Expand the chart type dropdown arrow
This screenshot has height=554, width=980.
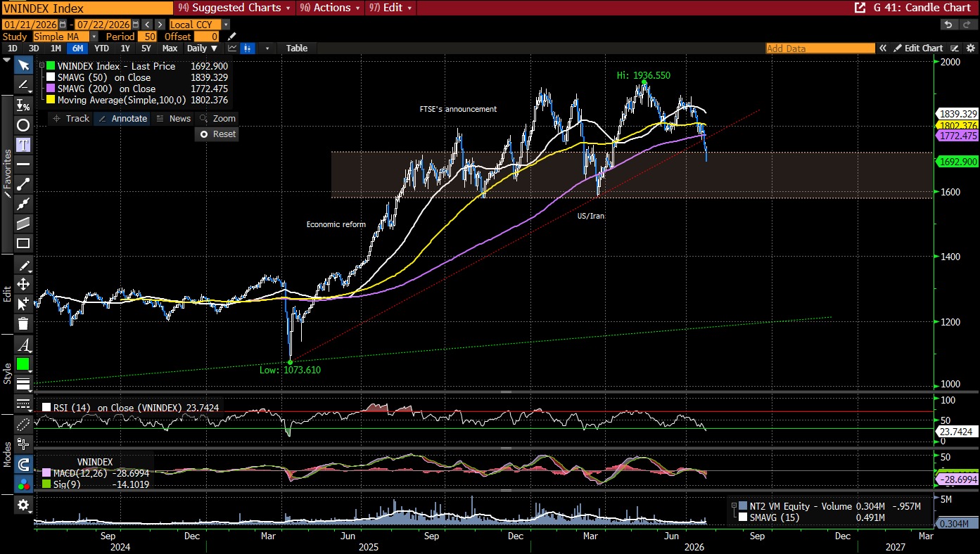[267, 49]
